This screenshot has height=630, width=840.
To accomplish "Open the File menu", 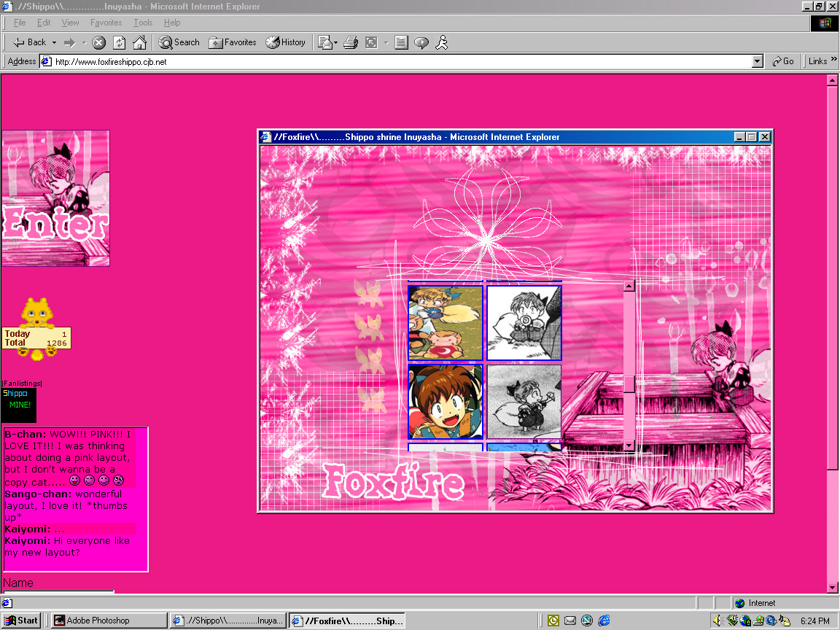I will 20,23.
